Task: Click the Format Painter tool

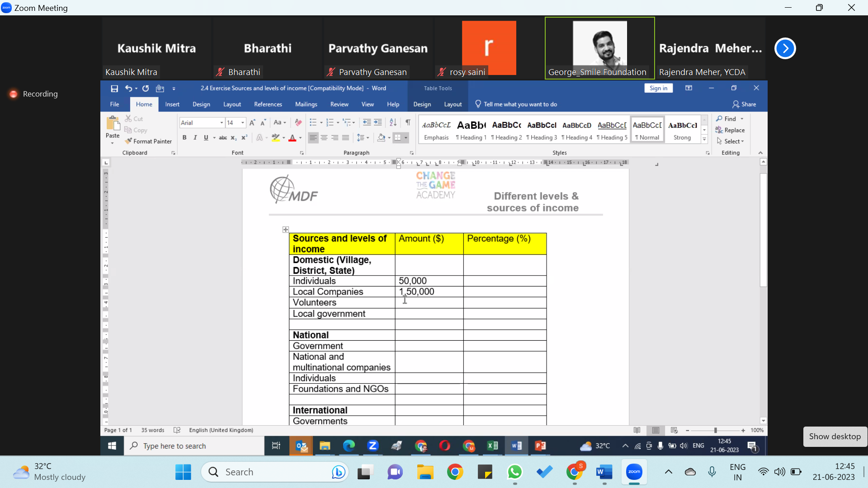Action: tap(149, 141)
